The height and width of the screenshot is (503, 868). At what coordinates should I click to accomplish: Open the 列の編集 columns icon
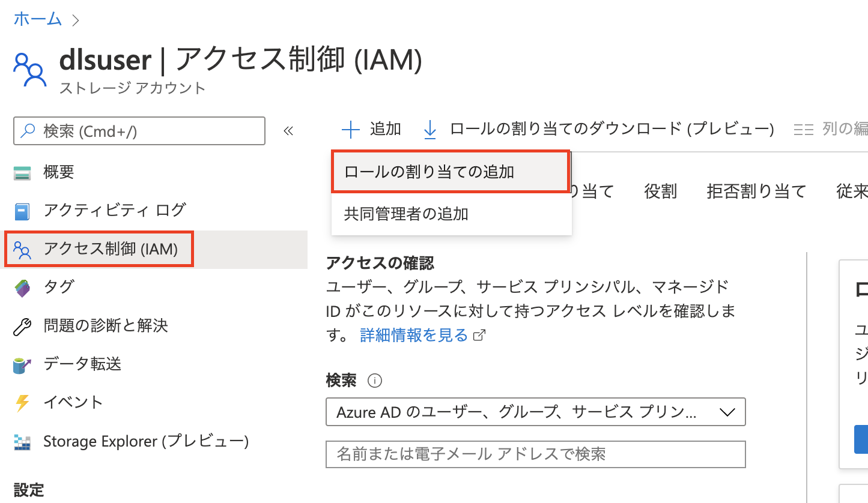pyautogui.click(x=804, y=129)
